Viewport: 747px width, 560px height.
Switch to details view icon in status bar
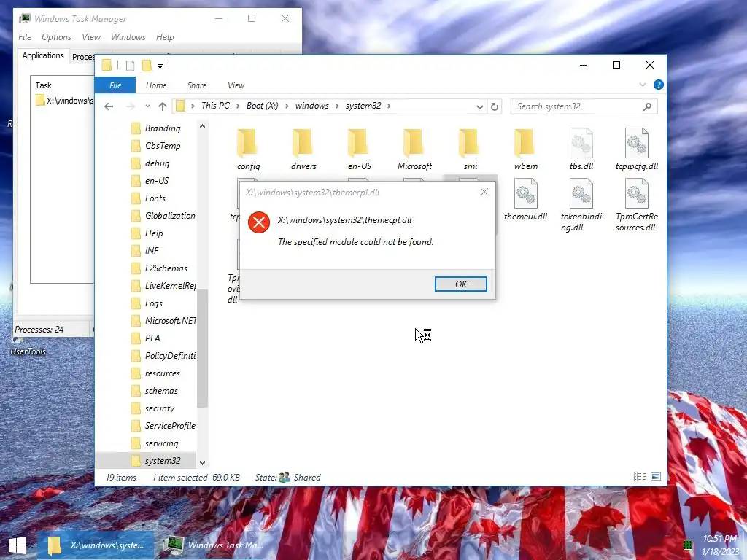[x=640, y=477]
